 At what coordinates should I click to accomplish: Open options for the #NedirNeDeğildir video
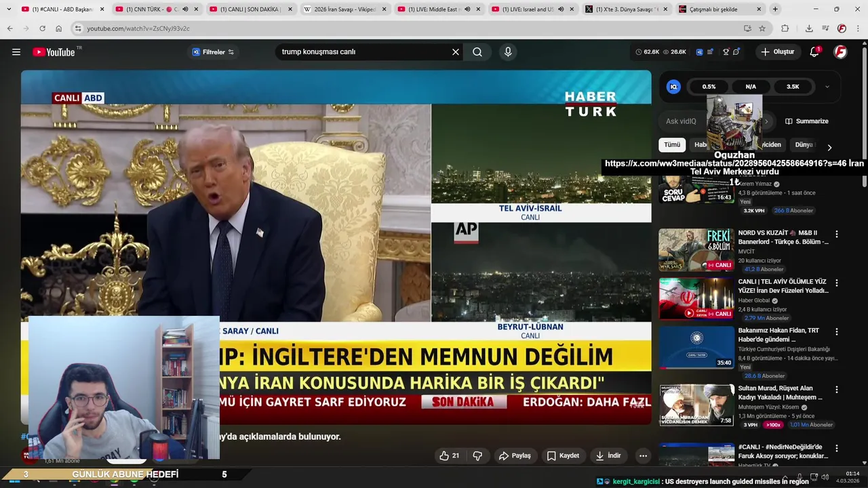(836, 448)
